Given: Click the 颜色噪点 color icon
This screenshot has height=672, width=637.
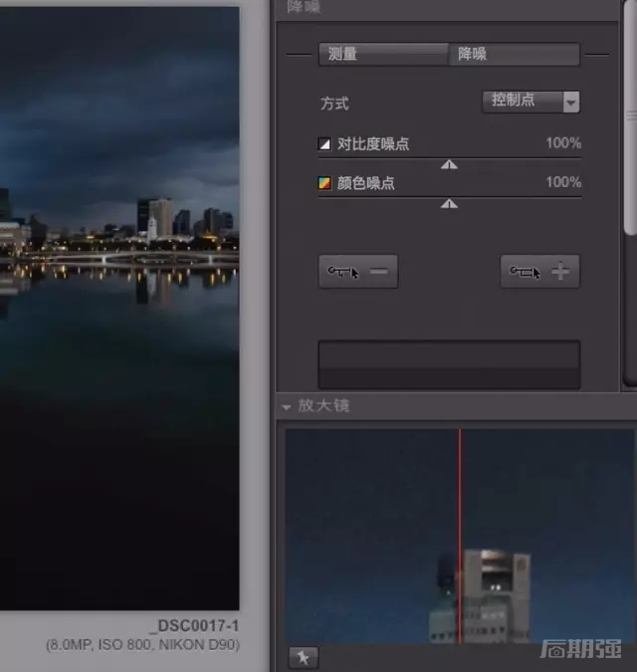Looking at the screenshot, I should (x=324, y=183).
